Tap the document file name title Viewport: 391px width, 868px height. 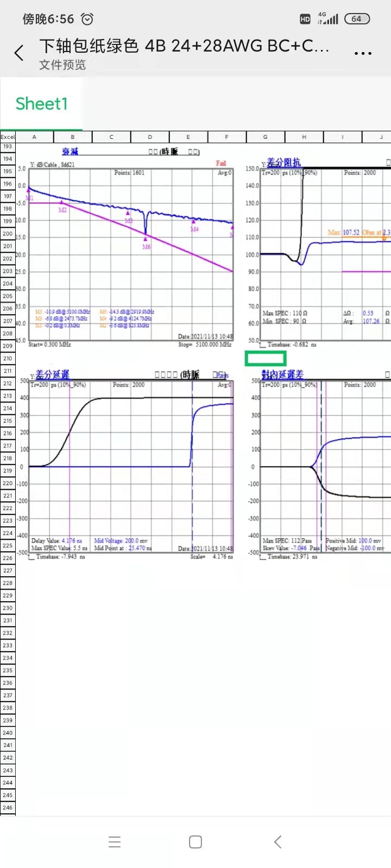click(184, 46)
